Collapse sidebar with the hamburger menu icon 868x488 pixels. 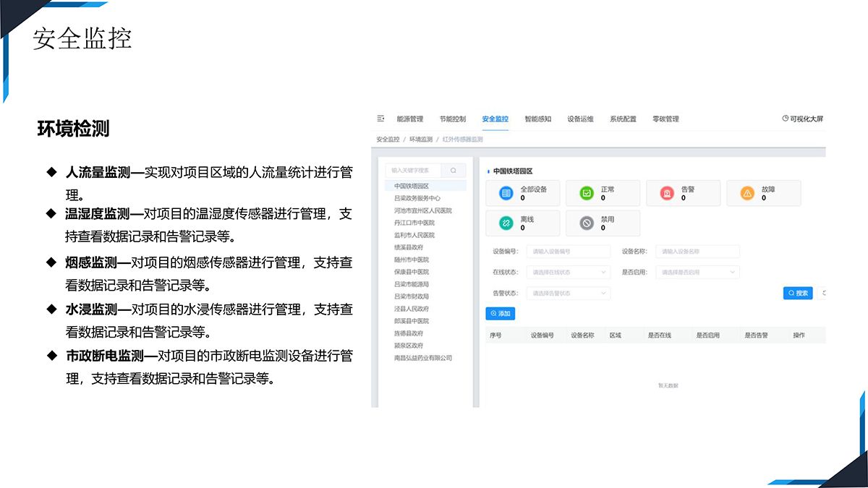380,119
